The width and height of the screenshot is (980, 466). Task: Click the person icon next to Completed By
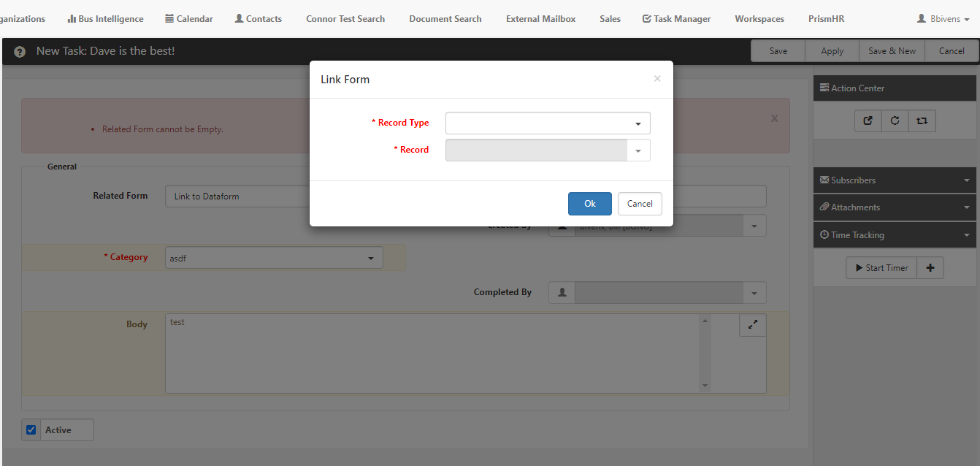562,292
